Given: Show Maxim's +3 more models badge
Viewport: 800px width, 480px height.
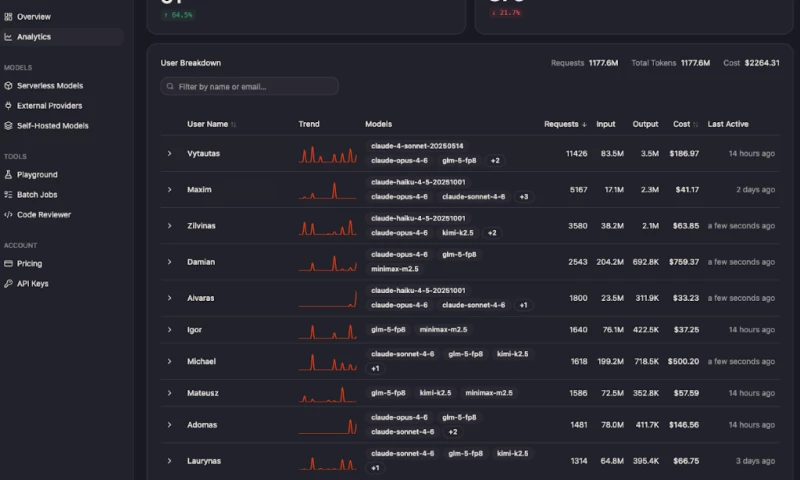Looking at the screenshot, I should pos(523,197).
